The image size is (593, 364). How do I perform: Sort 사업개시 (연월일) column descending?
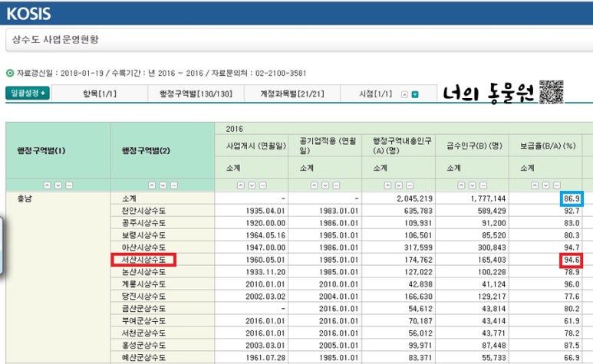pyautogui.click(x=252, y=185)
